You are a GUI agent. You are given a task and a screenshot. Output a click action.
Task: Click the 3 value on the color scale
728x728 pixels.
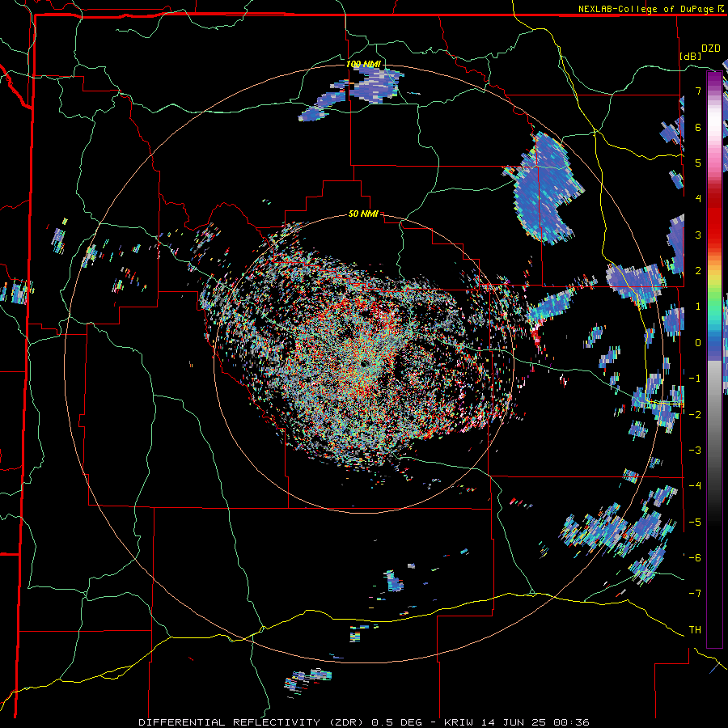click(x=698, y=235)
